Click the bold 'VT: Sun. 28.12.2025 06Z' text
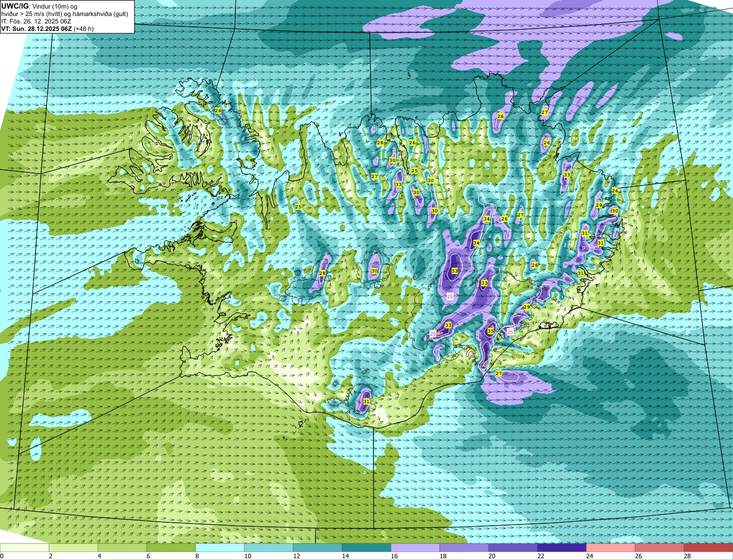 pyautogui.click(x=36, y=28)
